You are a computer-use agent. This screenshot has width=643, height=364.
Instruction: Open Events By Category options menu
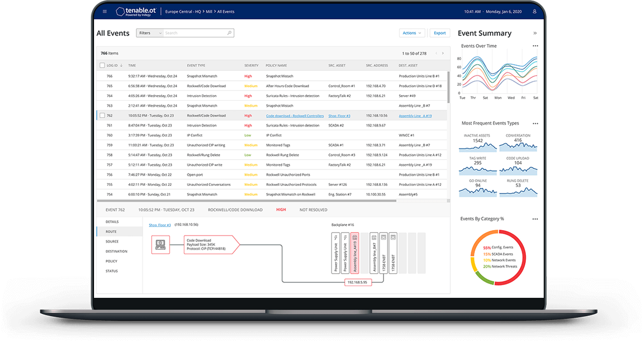(535, 219)
